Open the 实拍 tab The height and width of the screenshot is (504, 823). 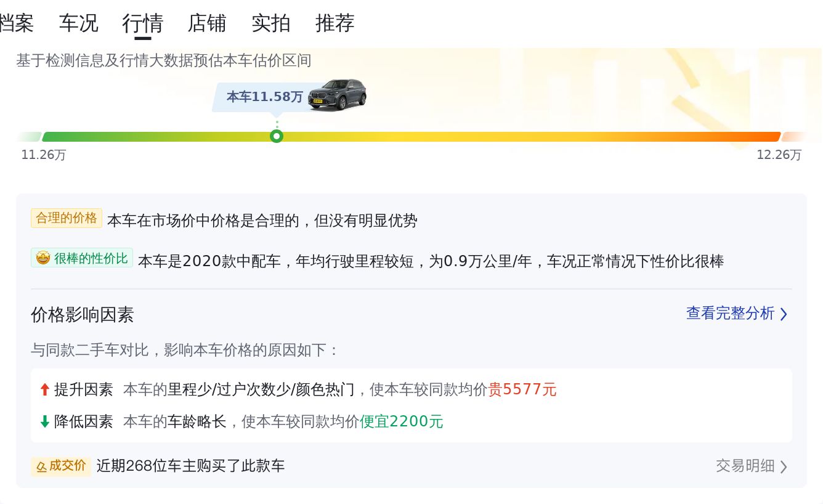(x=271, y=23)
